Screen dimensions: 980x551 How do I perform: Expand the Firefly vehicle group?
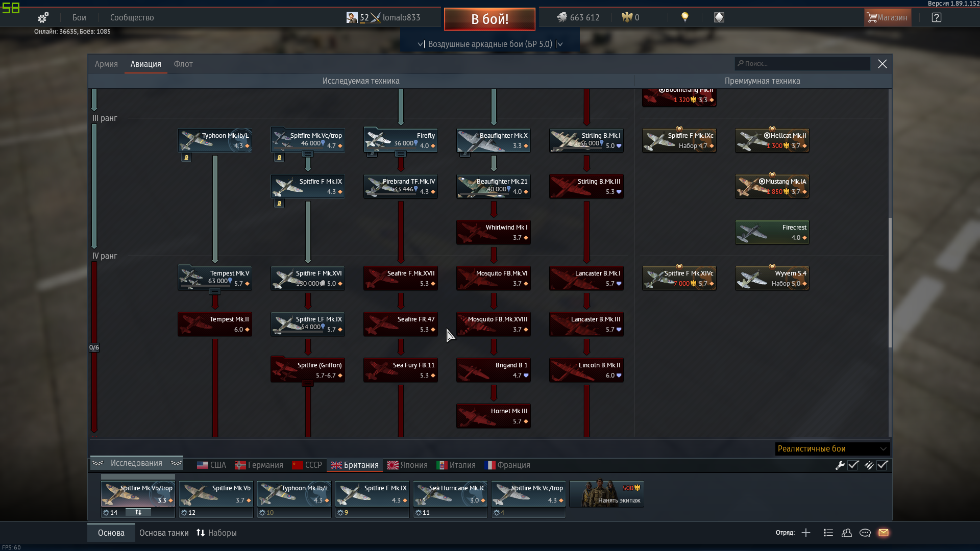400,154
